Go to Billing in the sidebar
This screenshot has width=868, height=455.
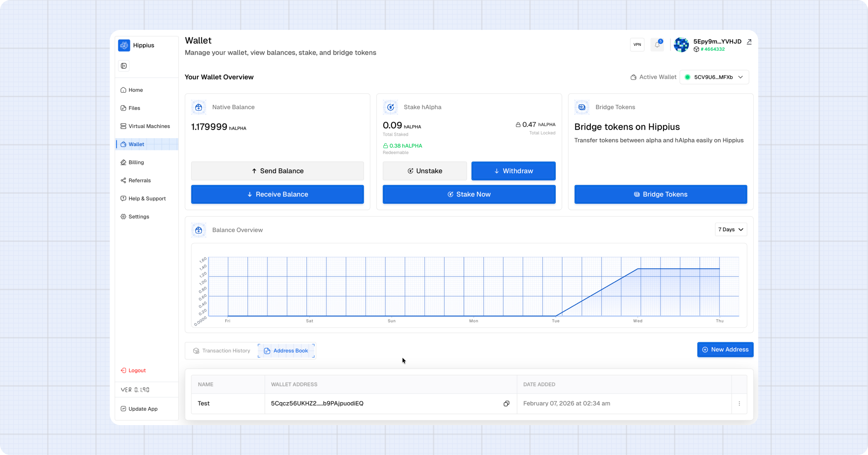[136, 162]
